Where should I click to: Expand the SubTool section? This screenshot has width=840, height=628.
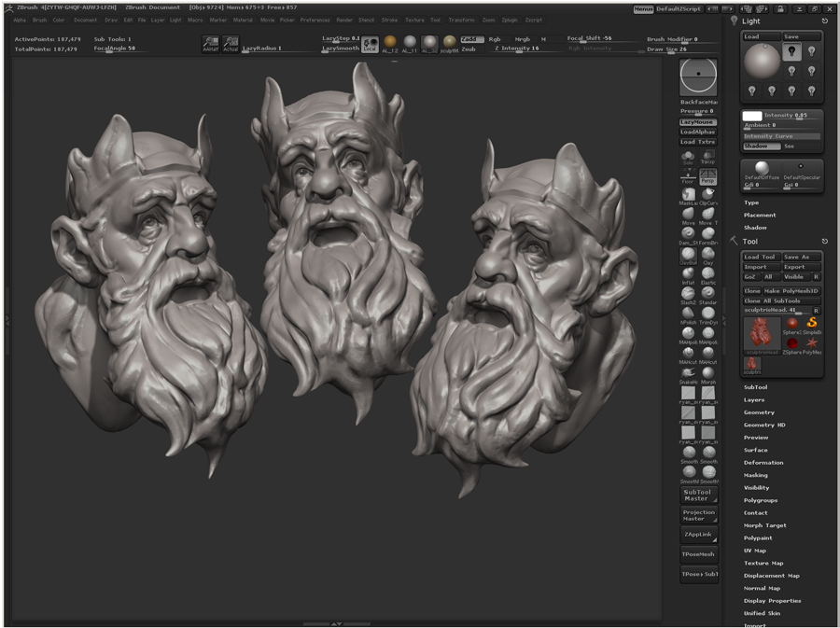point(755,387)
